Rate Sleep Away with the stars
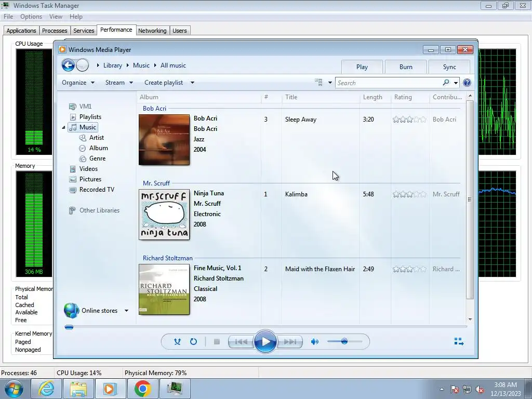The width and height of the screenshot is (532, 399). point(409,119)
